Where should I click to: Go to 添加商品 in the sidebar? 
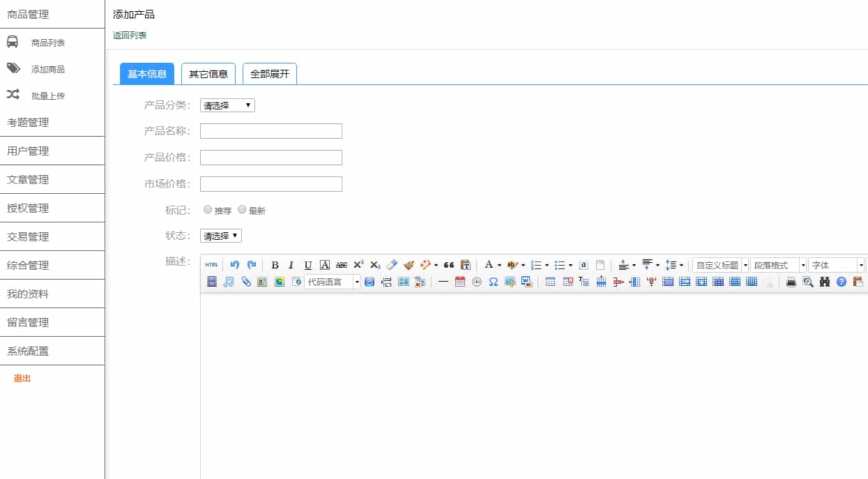click(48, 70)
